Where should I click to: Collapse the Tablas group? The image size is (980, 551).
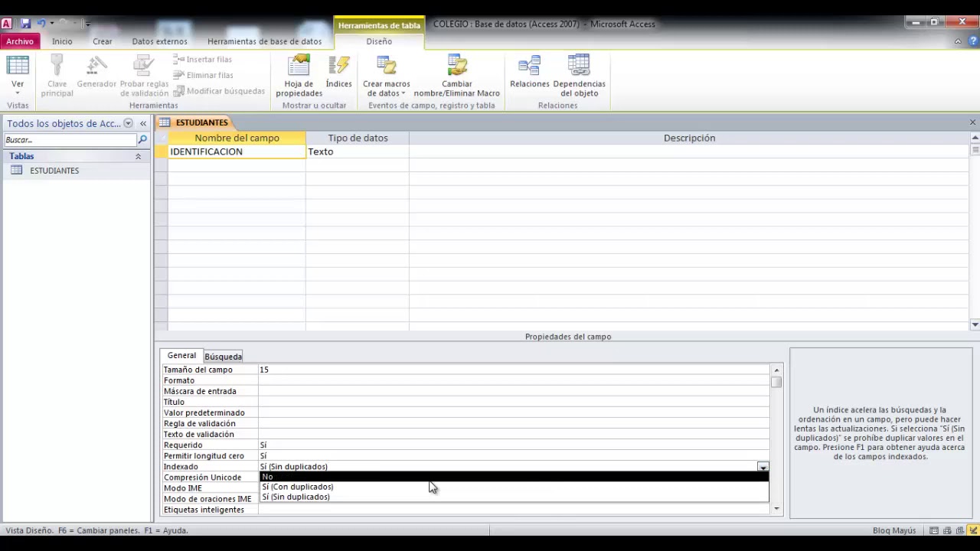(x=138, y=156)
